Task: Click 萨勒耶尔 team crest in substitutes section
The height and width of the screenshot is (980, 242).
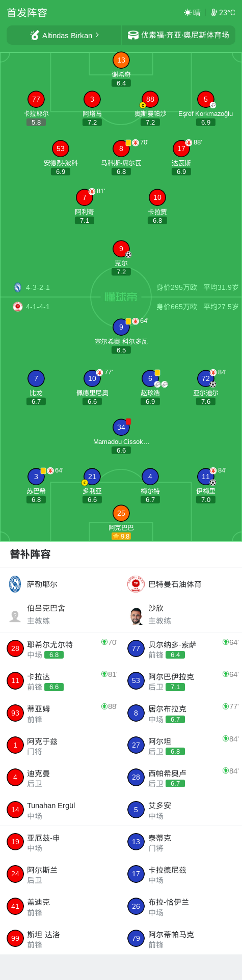Action: coord(15,584)
